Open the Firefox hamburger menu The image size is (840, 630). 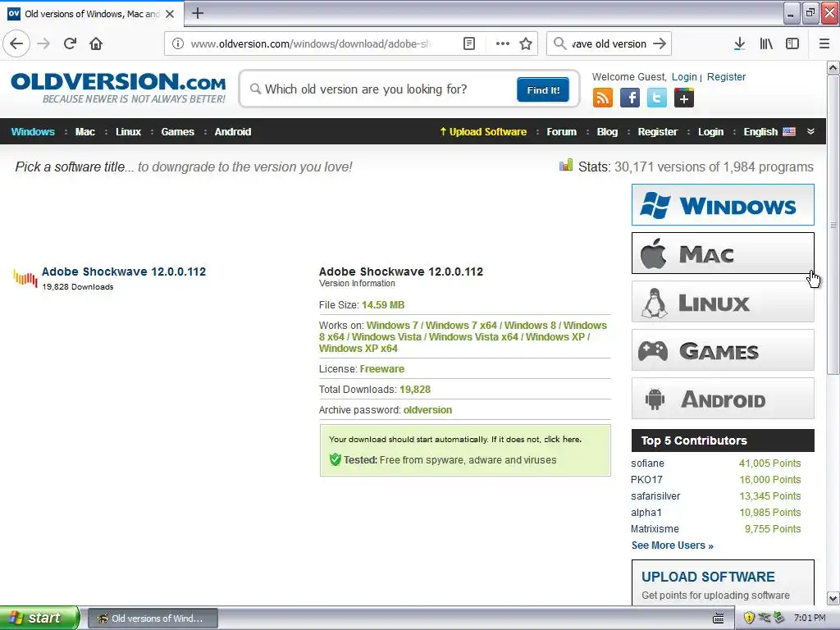click(824, 43)
